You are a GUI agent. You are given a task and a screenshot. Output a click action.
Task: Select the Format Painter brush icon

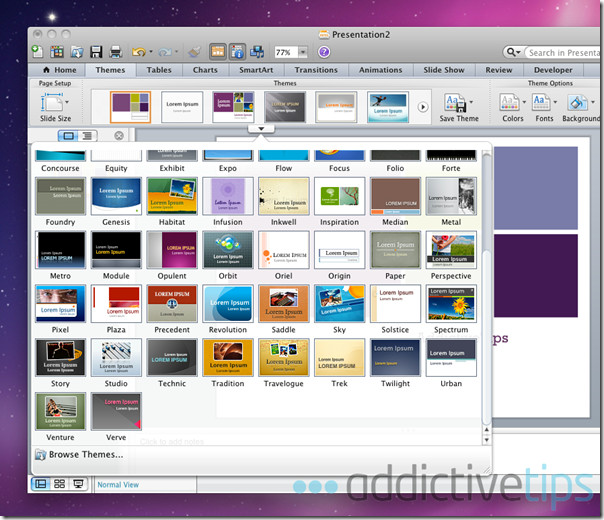[x=195, y=52]
